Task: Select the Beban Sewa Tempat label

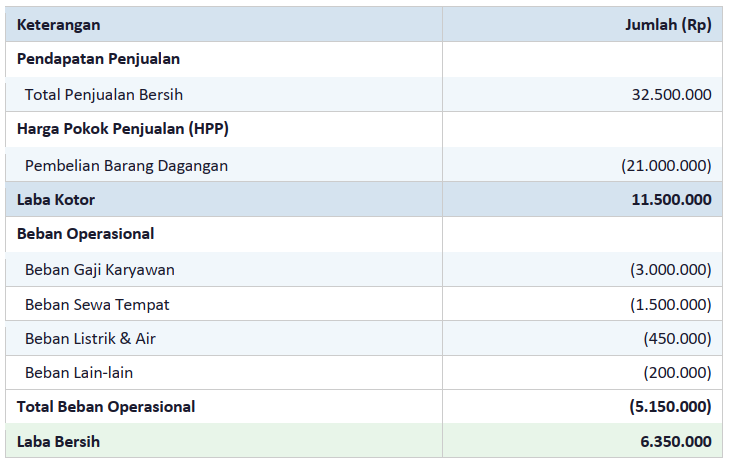Action: pos(97,304)
